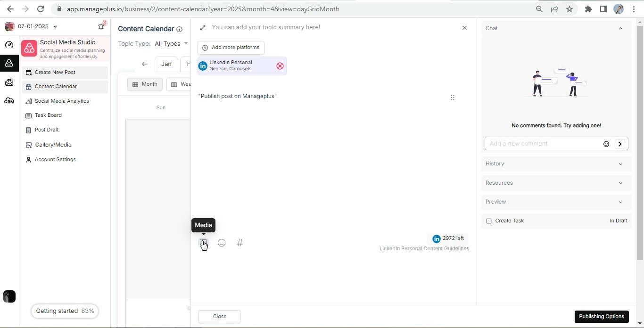Open the notifications bell

(x=101, y=26)
